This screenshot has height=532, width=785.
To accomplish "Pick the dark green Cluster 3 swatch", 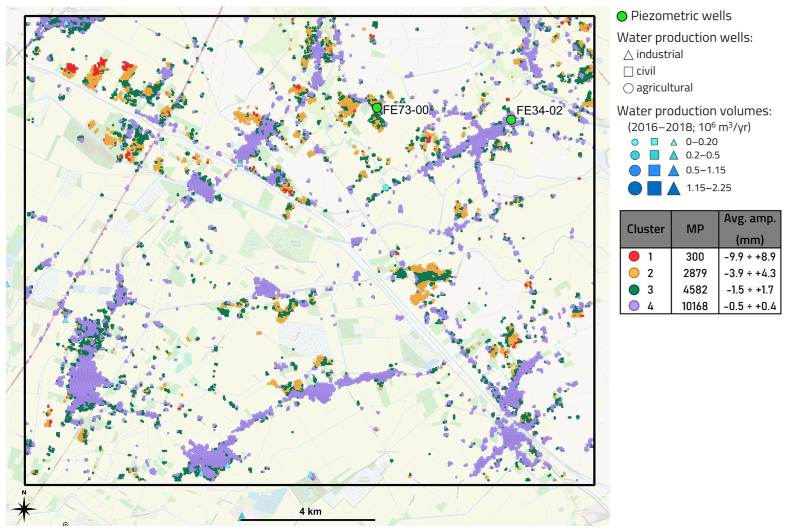I will [634, 289].
